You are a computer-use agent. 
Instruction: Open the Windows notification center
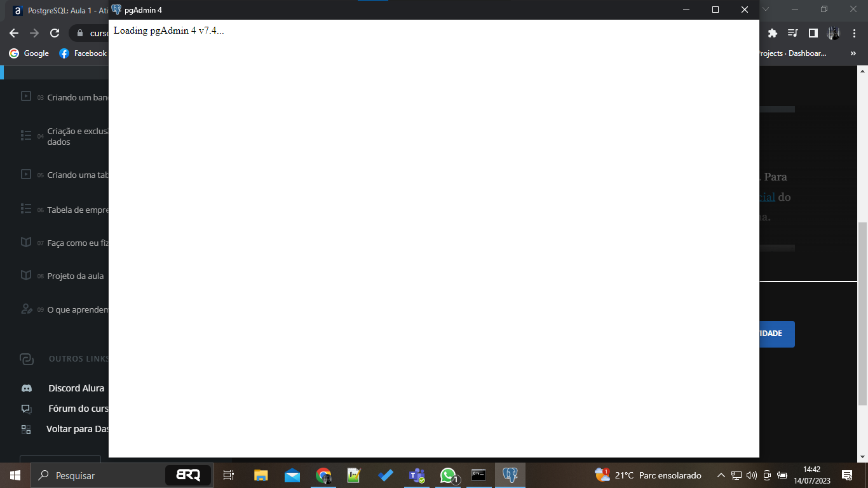(847, 475)
